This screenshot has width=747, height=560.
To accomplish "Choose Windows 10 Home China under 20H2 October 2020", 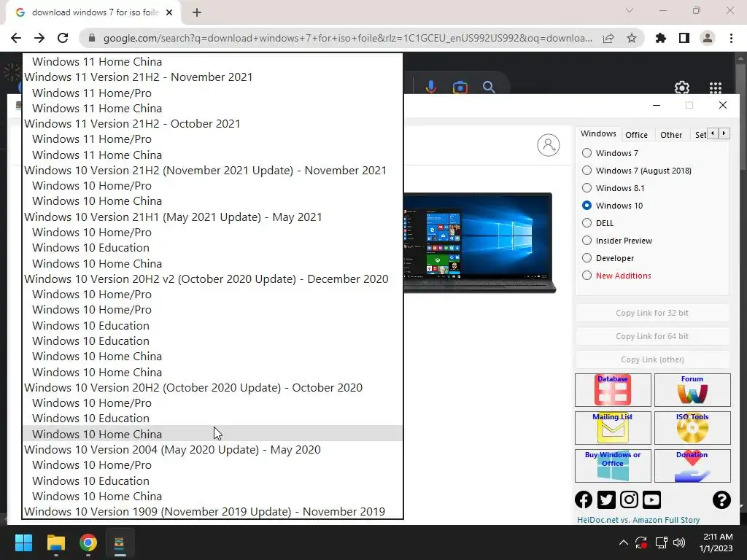I will point(213,434).
